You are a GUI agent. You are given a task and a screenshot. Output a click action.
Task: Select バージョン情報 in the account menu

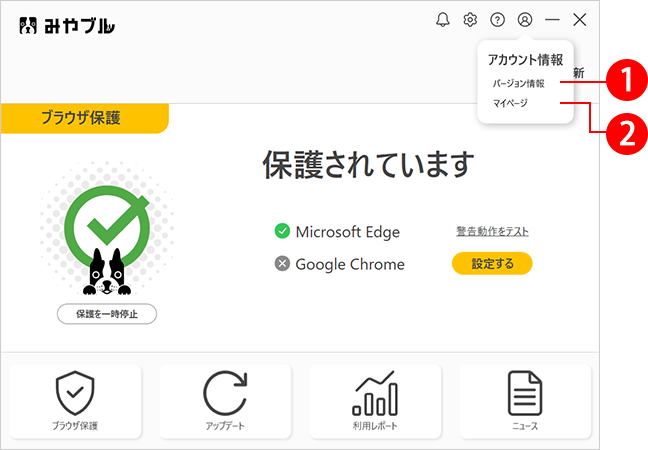(x=518, y=83)
